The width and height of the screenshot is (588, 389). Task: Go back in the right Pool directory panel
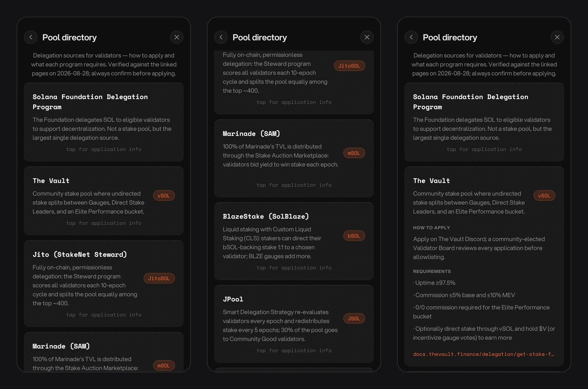[x=411, y=37]
